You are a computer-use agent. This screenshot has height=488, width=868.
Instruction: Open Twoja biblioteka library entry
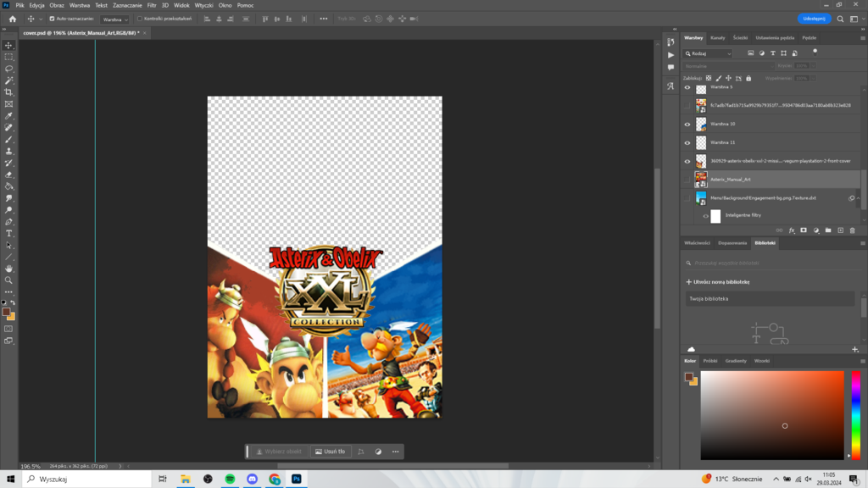770,299
